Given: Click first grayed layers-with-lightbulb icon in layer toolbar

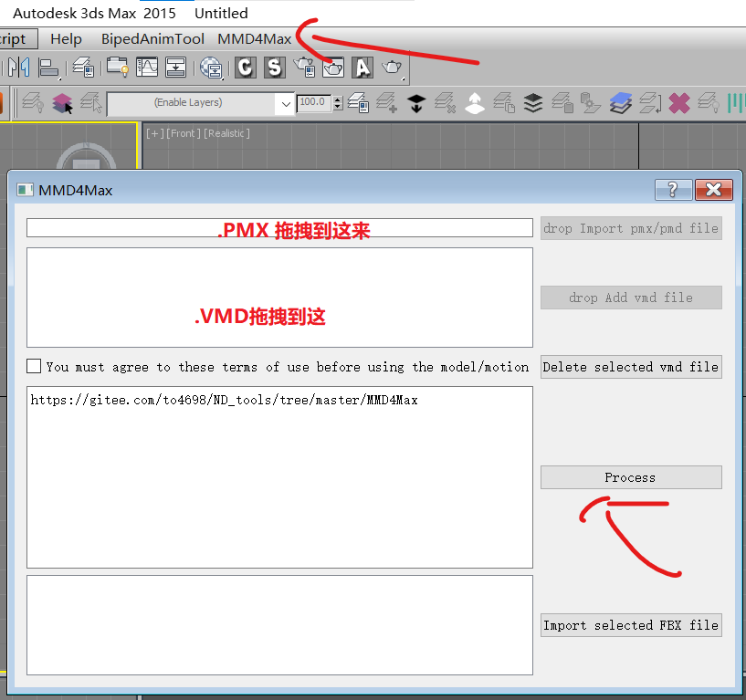Looking at the screenshot, I should coord(33,103).
